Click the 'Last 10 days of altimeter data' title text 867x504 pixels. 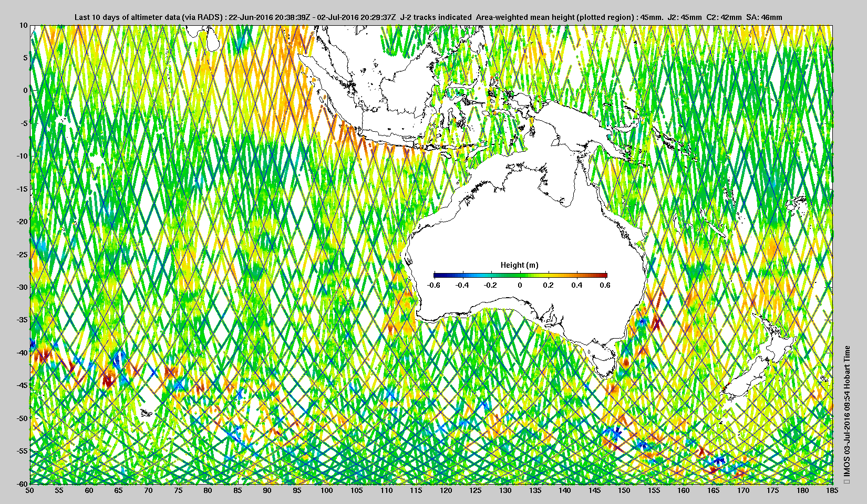pyautogui.click(x=127, y=17)
